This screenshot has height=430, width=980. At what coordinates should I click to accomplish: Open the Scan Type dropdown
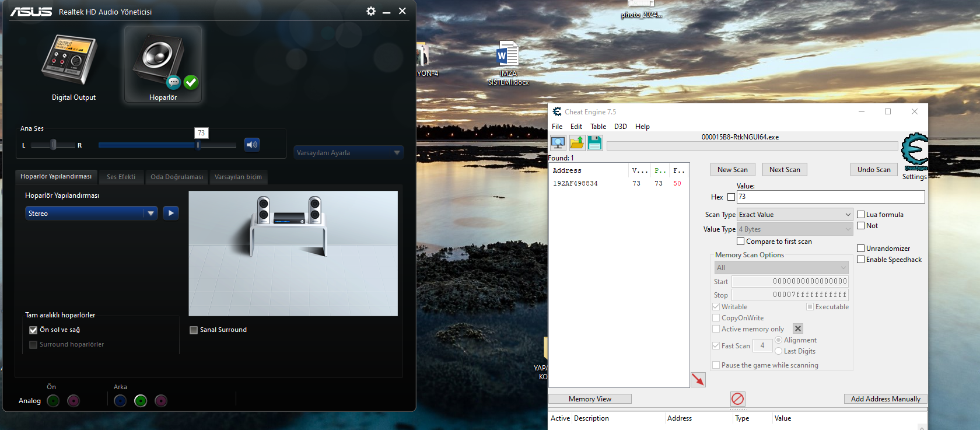pyautogui.click(x=795, y=215)
